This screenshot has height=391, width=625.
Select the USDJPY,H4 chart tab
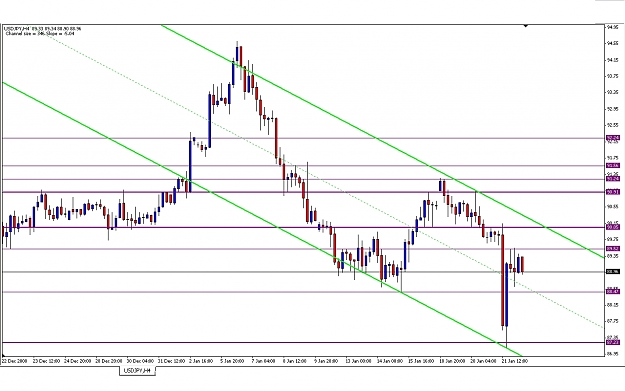coord(137,371)
